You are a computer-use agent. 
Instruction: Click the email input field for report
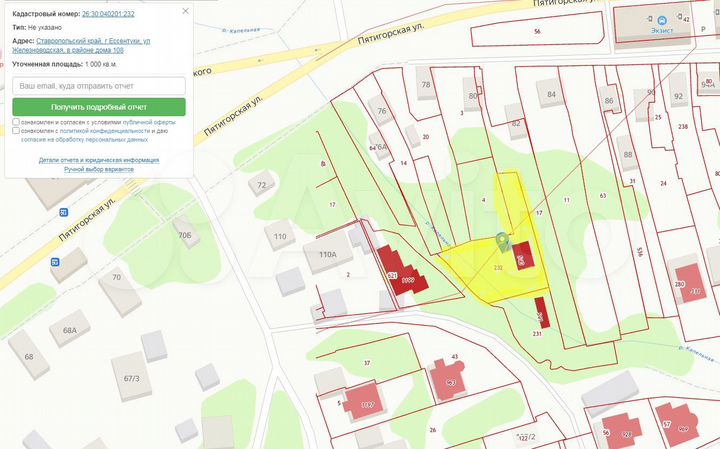point(99,86)
